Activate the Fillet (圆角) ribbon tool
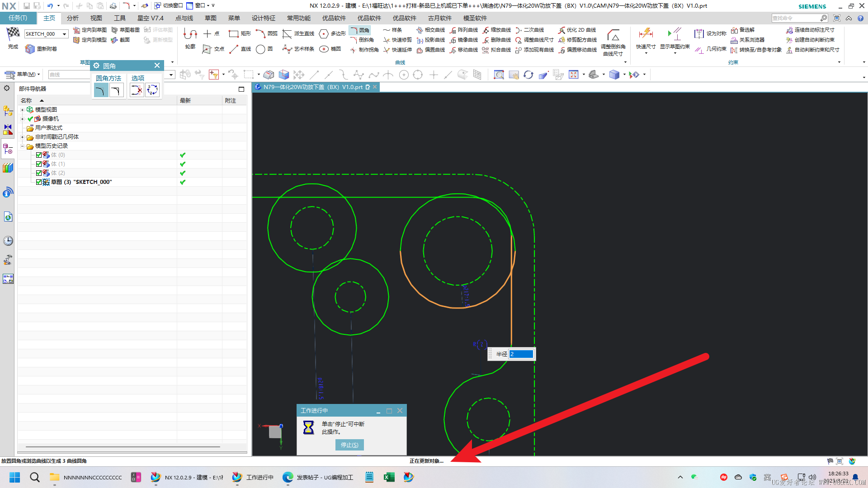The height and width of the screenshot is (488, 868). pyautogui.click(x=360, y=30)
